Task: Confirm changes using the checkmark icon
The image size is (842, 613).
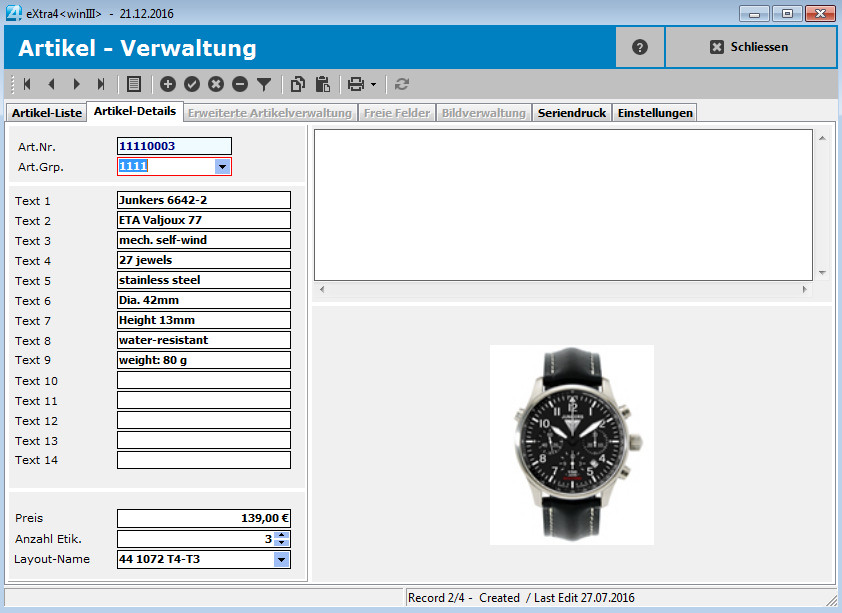Action: click(193, 84)
